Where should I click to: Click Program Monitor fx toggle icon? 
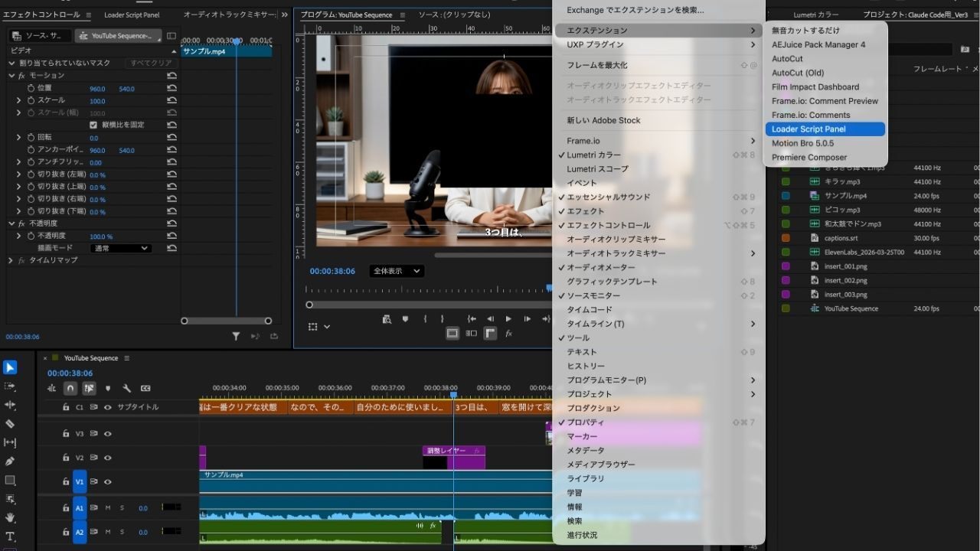(508, 334)
